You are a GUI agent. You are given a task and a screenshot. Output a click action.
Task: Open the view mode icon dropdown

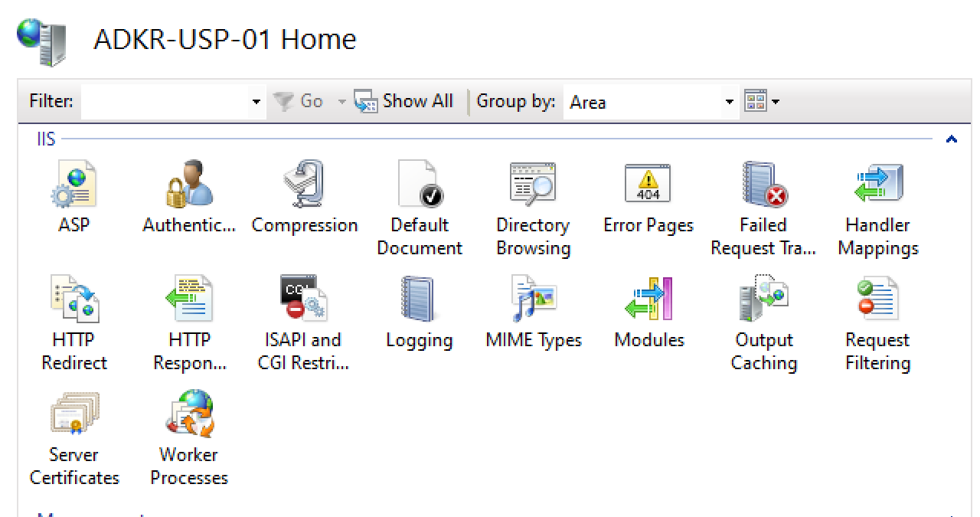[763, 101]
